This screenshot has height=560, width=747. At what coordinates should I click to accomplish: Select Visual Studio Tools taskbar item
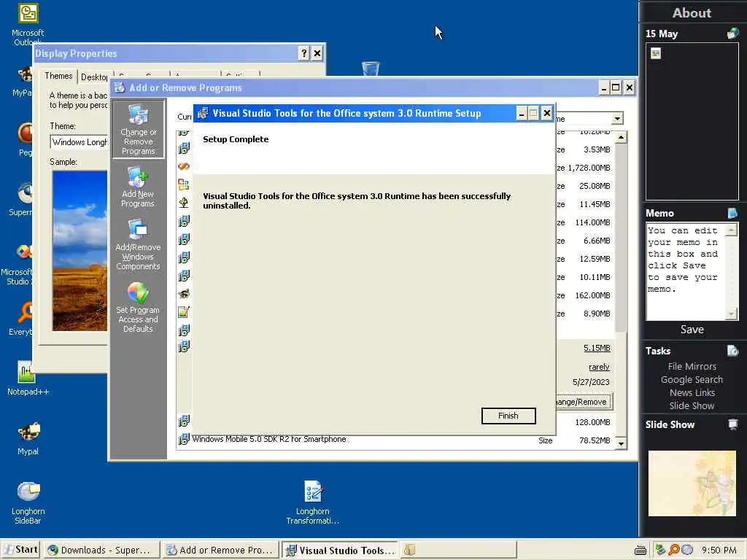(340, 550)
